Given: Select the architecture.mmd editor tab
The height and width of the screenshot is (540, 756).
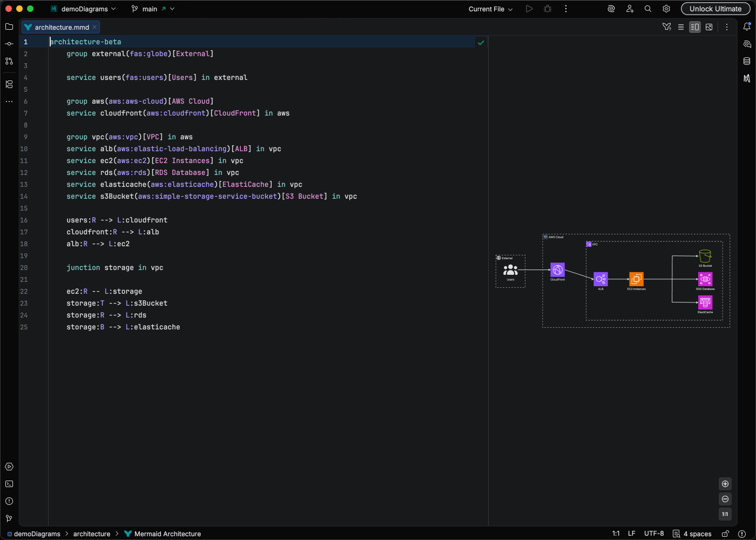Looking at the screenshot, I should [61, 27].
